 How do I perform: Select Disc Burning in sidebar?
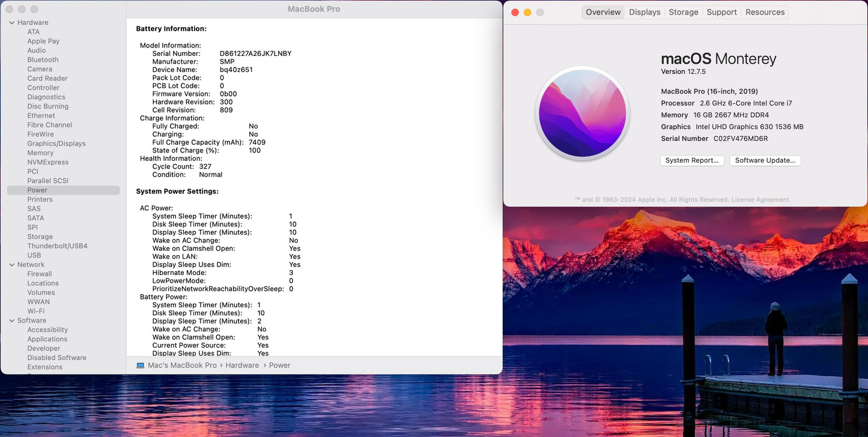pos(48,106)
